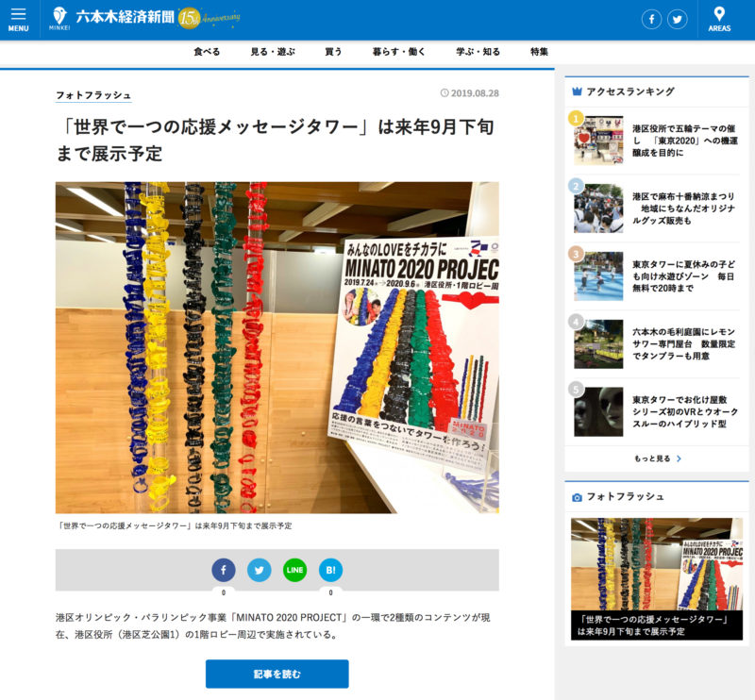Open the AREAS location pin
The image size is (755, 700).
[719, 20]
